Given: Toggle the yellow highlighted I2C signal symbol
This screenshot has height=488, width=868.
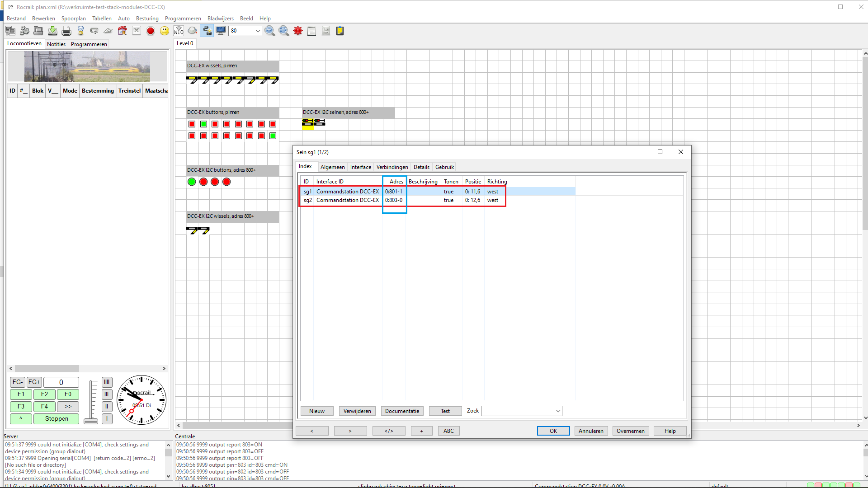Looking at the screenshot, I should (308, 122).
